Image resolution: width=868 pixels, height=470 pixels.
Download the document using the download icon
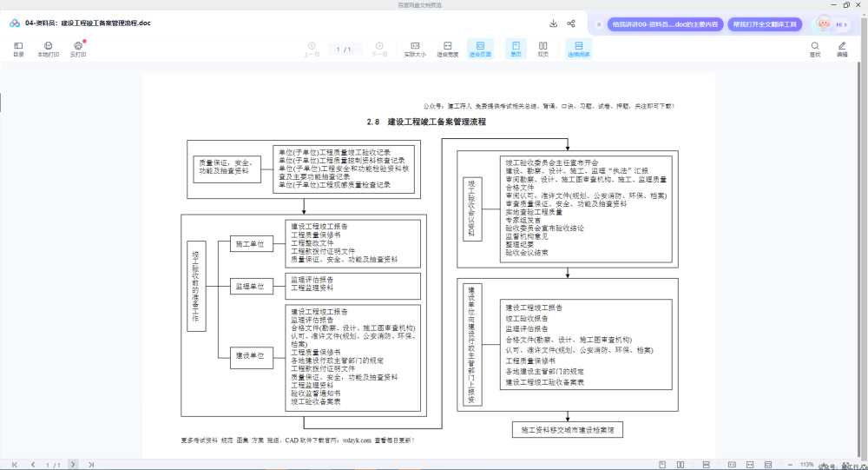[x=553, y=23]
